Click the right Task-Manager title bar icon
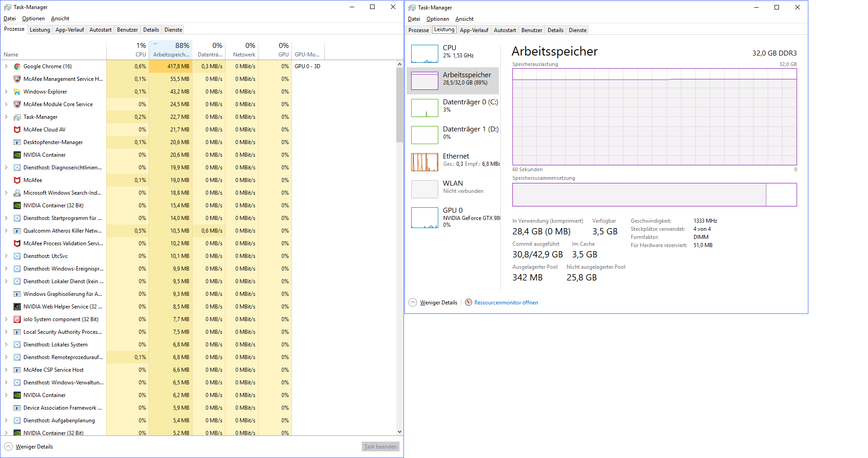The image size is (868, 458). (412, 8)
